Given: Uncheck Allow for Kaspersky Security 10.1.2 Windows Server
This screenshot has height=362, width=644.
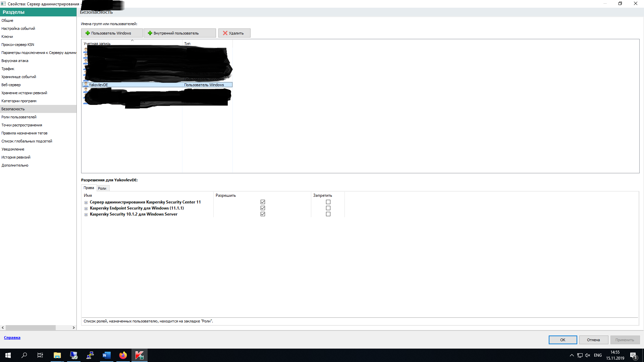Looking at the screenshot, I should 263,214.
